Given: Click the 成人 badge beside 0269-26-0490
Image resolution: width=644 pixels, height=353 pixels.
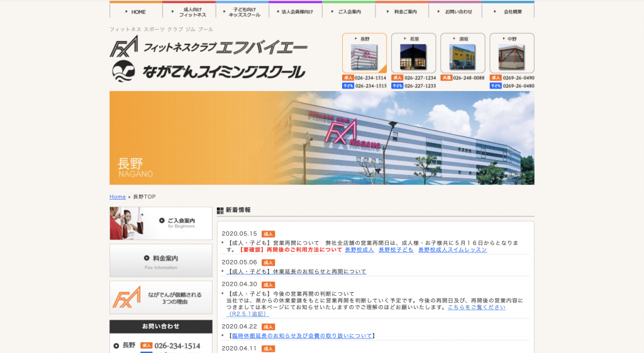Looking at the screenshot, I should [496, 77].
